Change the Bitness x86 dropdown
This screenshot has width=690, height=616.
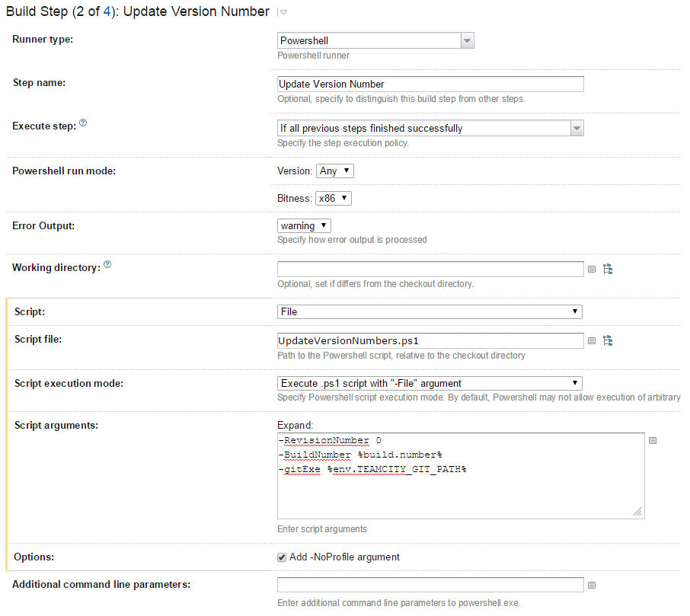[x=333, y=198]
